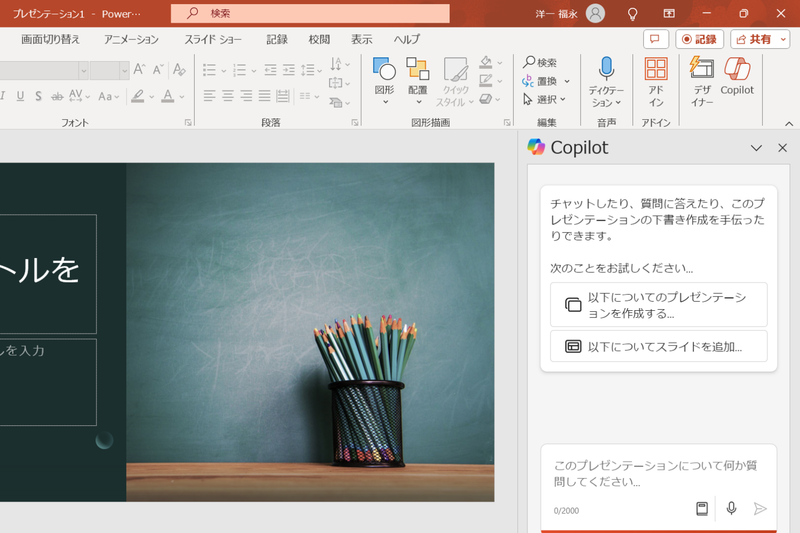Decrease list indent level
Image resolution: width=800 pixels, height=533 pixels.
click(x=270, y=70)
